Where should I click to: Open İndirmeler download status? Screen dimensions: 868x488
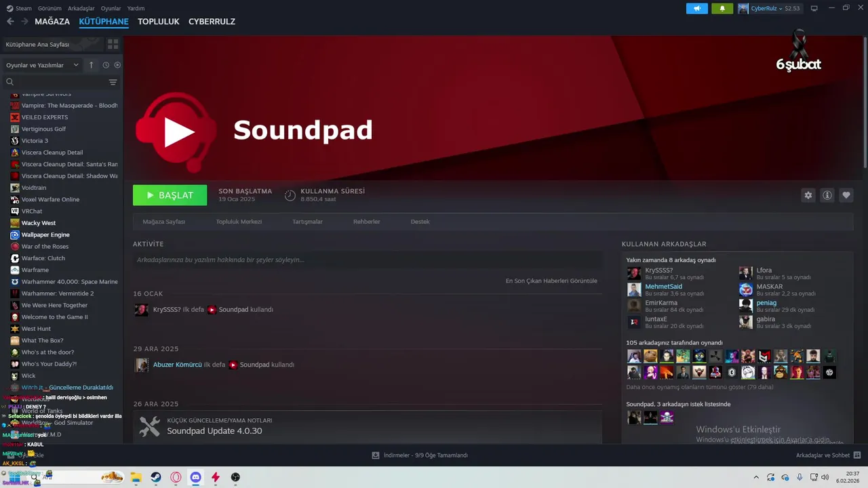[420, 455]
